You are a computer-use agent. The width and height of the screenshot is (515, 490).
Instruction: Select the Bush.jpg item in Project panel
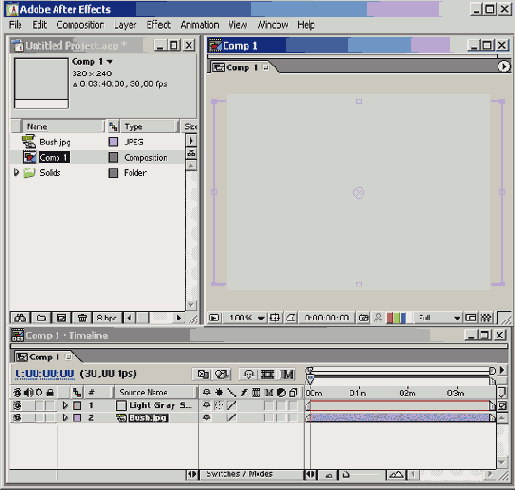point(55,142)
